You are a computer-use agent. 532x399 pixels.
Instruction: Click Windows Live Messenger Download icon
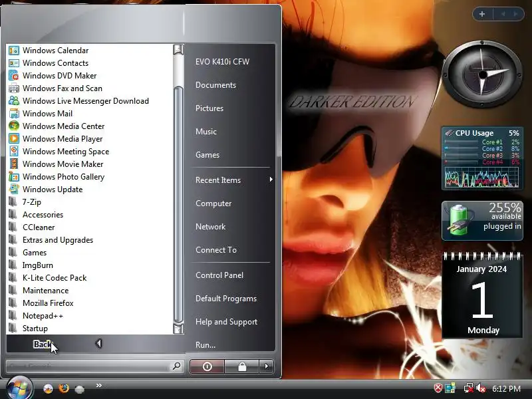pos(14,101)
